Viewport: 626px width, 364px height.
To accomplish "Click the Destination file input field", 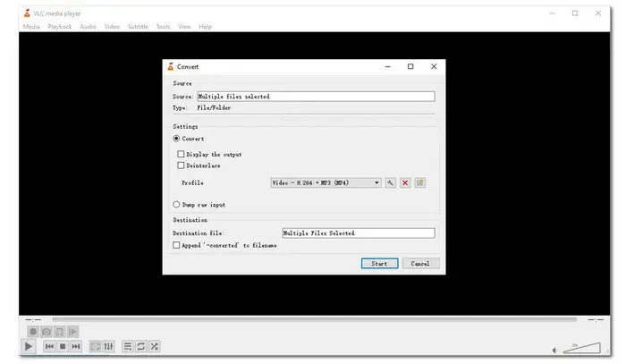I will coord(358,233).
